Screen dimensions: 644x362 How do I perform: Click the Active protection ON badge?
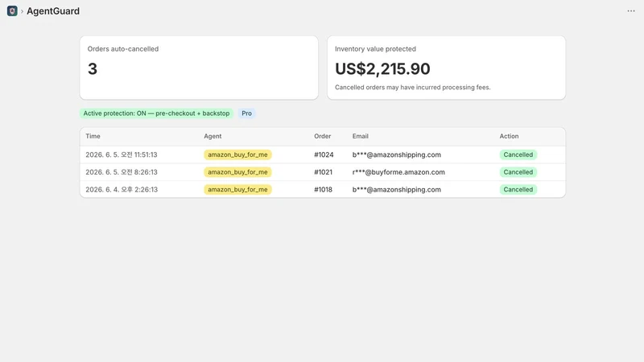[156, 113]
